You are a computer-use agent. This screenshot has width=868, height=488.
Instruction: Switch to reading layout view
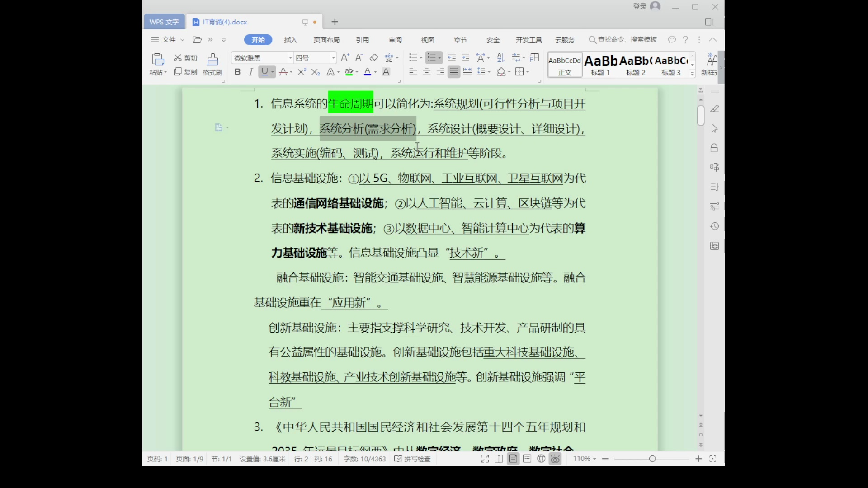click(499, 459)
